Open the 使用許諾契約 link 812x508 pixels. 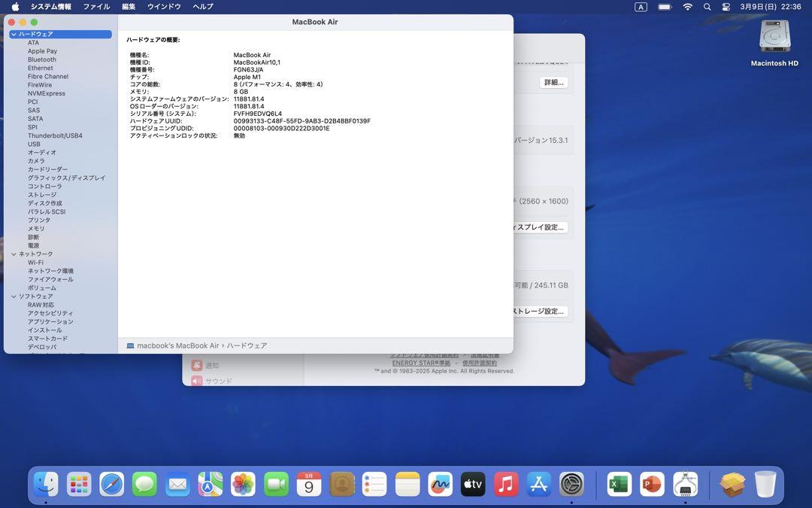480,364
